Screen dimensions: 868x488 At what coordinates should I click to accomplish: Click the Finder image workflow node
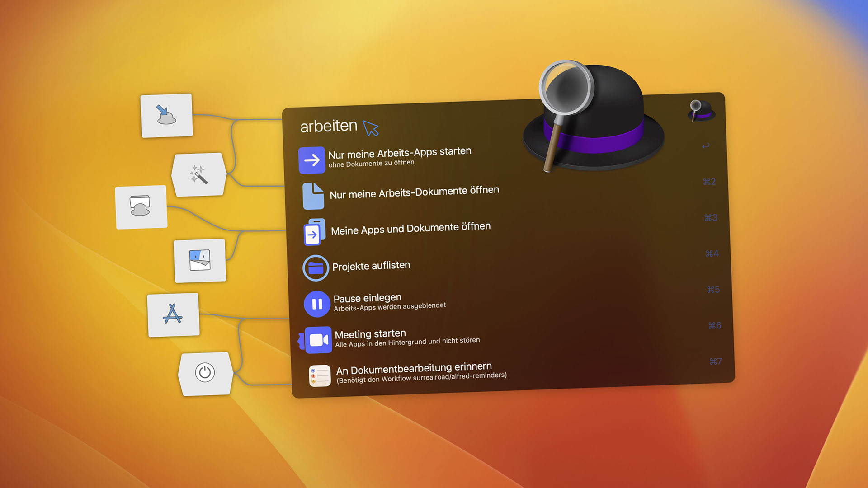(200, 260)
